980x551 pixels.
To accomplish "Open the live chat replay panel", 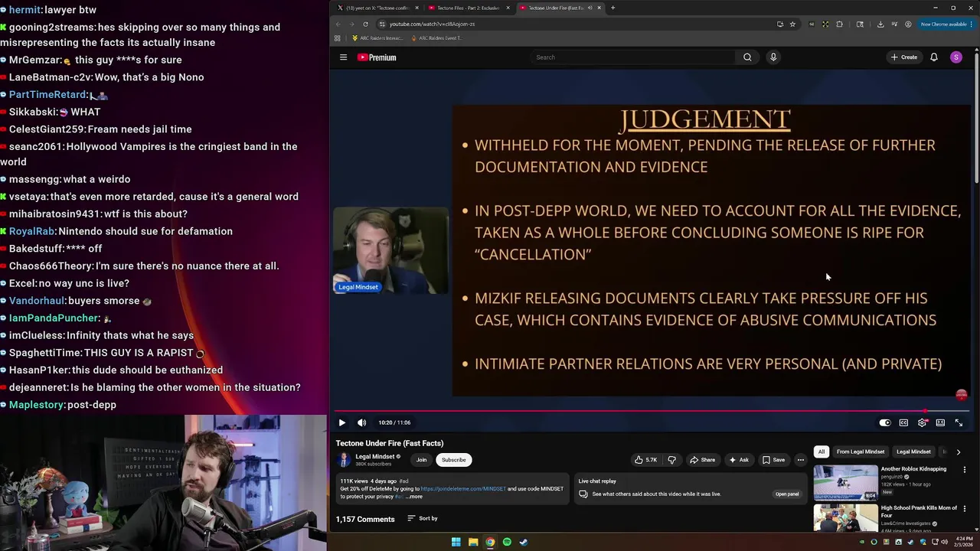I will (x=787, y=494).
